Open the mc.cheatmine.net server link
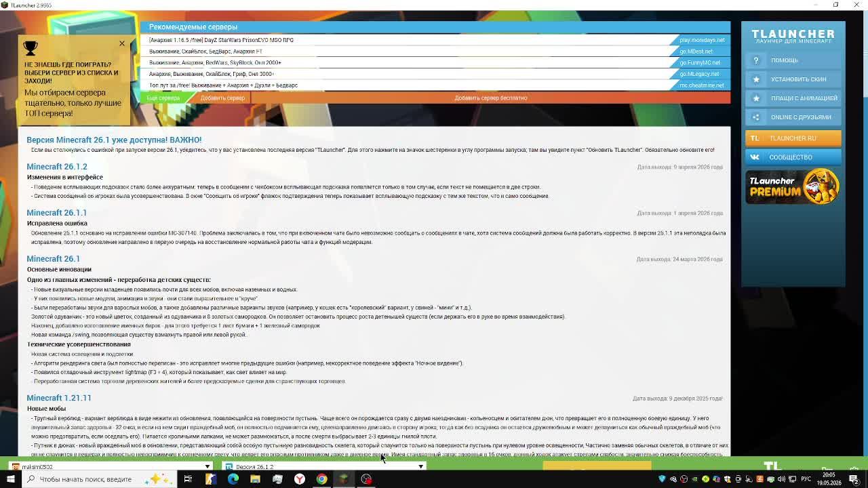Screen dimensions: 868x488 pos(702,85)
